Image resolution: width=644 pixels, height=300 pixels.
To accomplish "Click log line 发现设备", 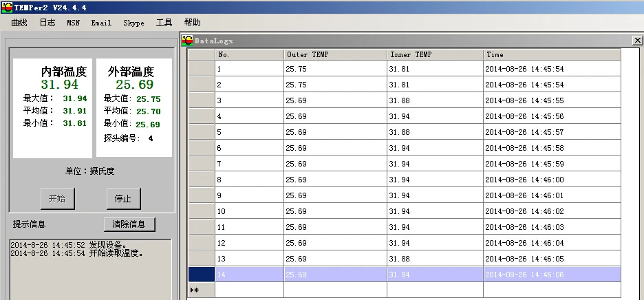I will pos(69,245).
